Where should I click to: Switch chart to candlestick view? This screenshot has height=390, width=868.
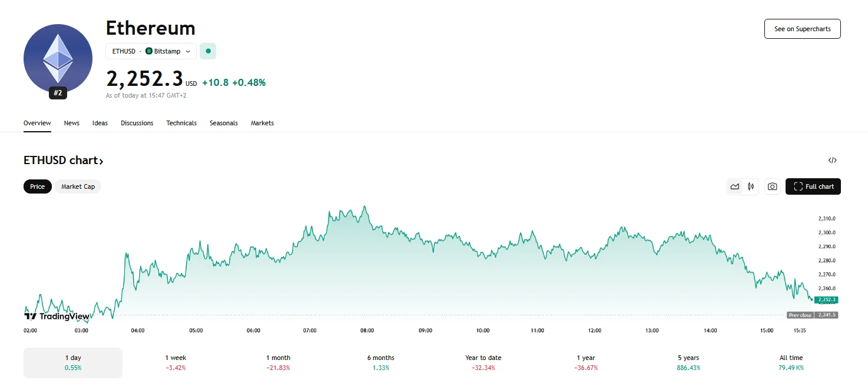tap(750, 186)
